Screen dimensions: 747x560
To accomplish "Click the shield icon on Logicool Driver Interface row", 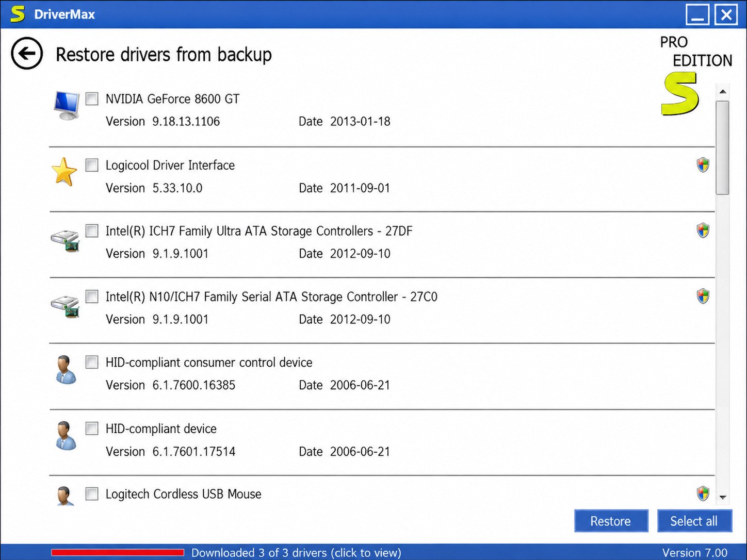I will pyautogui.click(x=703, y=165).
